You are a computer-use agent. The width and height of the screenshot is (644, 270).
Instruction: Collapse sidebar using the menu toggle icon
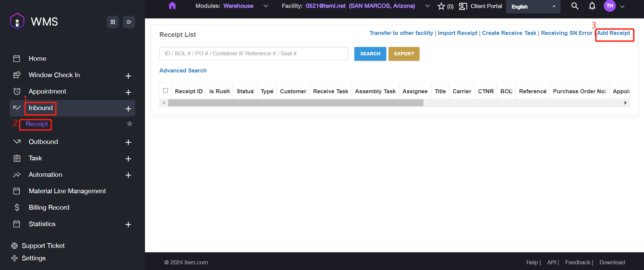[x=129, y=22]
